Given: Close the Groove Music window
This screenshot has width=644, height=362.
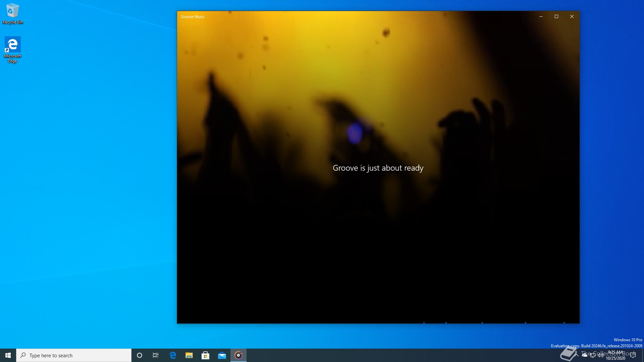Looking at the screenshot, I should 572,16.
